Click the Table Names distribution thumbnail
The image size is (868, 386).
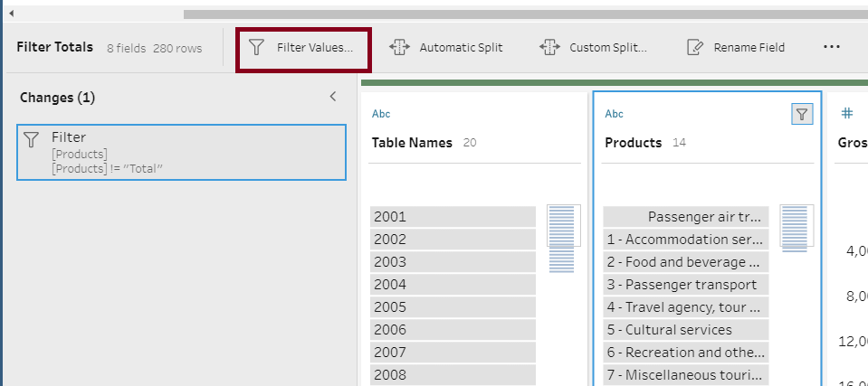[x=563, y=239]
